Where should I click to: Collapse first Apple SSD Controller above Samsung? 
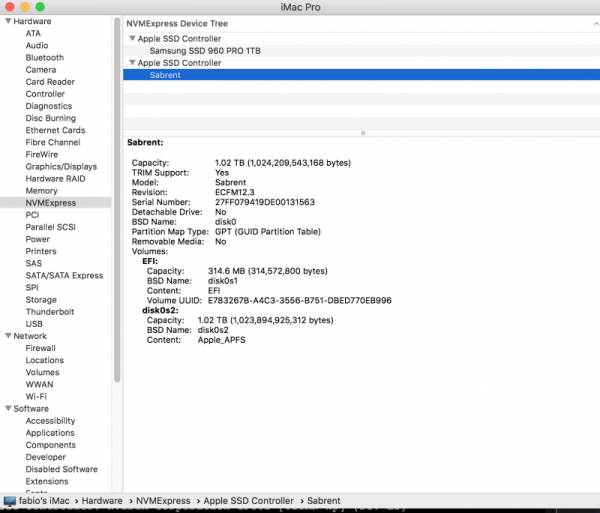[x=132, y=38]
